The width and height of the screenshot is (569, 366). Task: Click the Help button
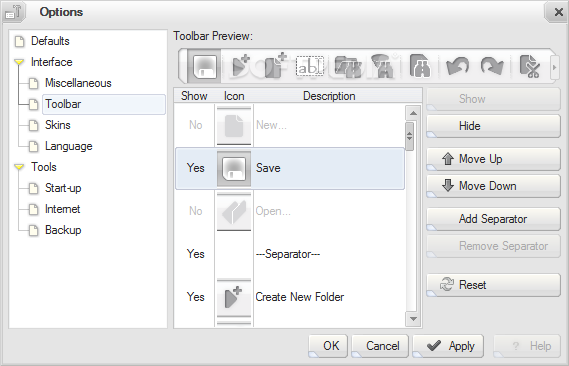(x=527, y=346)
